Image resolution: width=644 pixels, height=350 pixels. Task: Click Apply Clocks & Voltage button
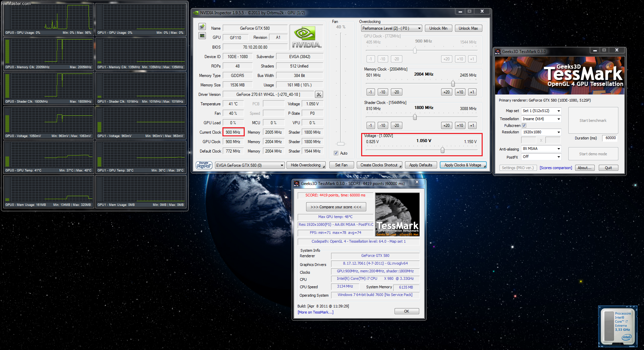(463, 165)
